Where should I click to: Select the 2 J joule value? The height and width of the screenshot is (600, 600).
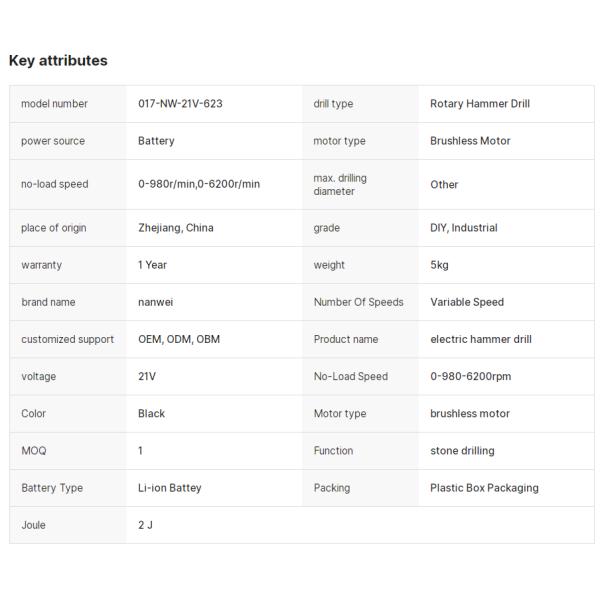point(145,525)
